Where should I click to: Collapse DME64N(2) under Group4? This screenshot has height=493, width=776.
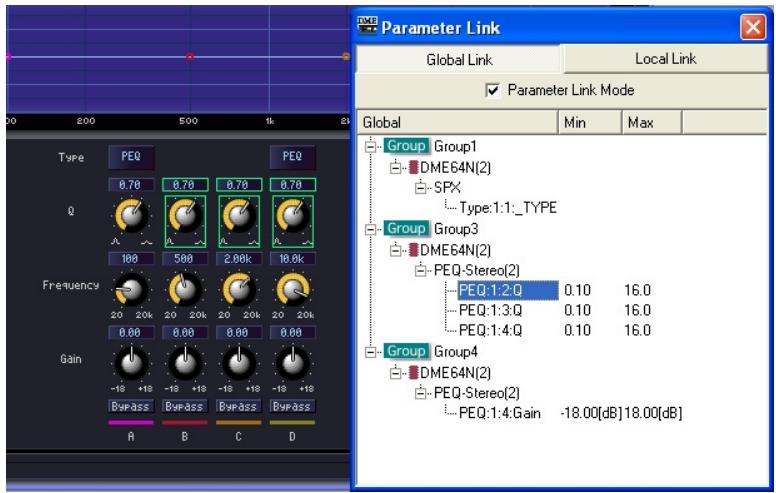pyautogui.click(x=395, y=372)
